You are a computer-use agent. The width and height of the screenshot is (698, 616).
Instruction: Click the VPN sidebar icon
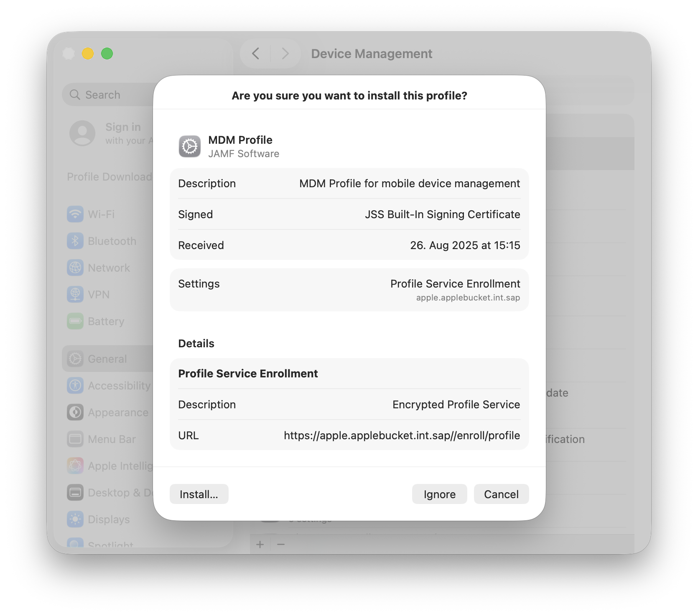[75, 295]
